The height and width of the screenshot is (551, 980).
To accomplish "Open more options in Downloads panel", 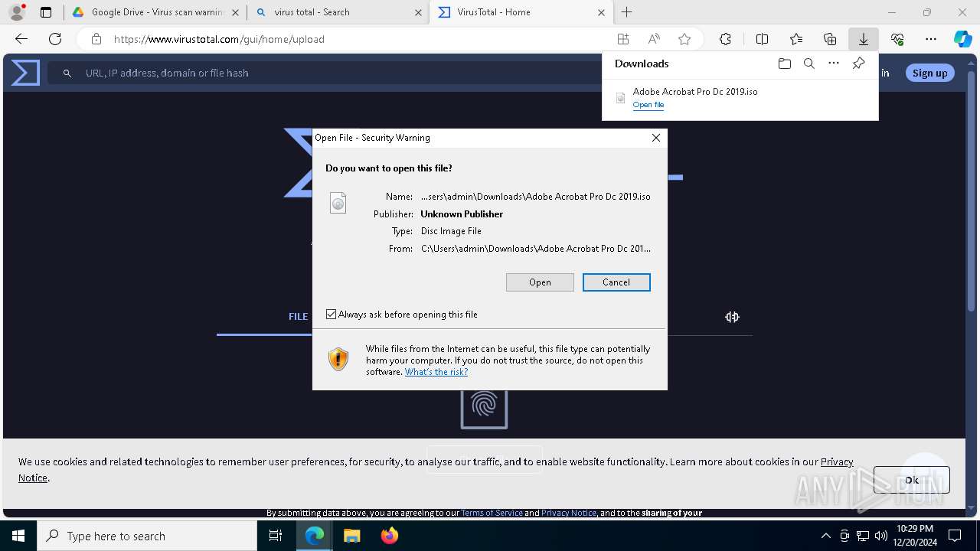I will pyautogui.click(x=834, y=64).
